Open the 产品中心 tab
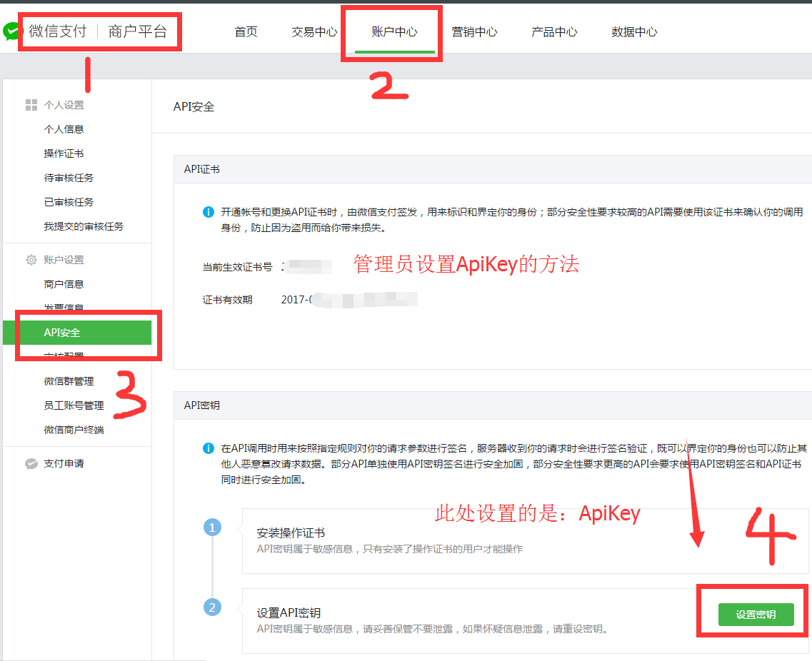The width and height of the screenshot is (812, 661). [554, 31]
